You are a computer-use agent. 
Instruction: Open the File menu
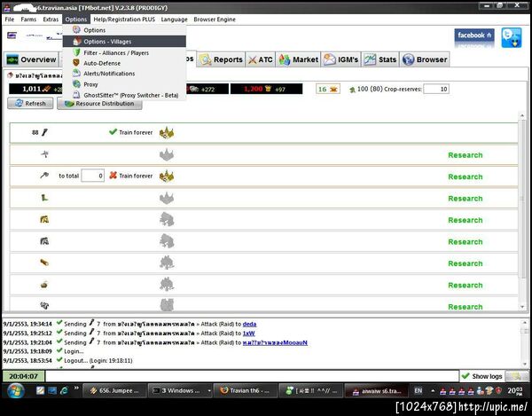(x=10, y=20)
